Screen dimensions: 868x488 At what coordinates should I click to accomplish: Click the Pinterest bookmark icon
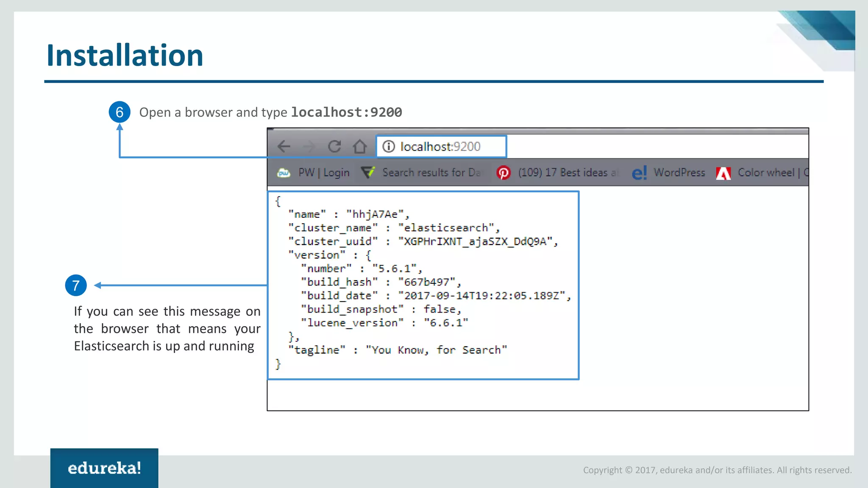tap(504, 173)
